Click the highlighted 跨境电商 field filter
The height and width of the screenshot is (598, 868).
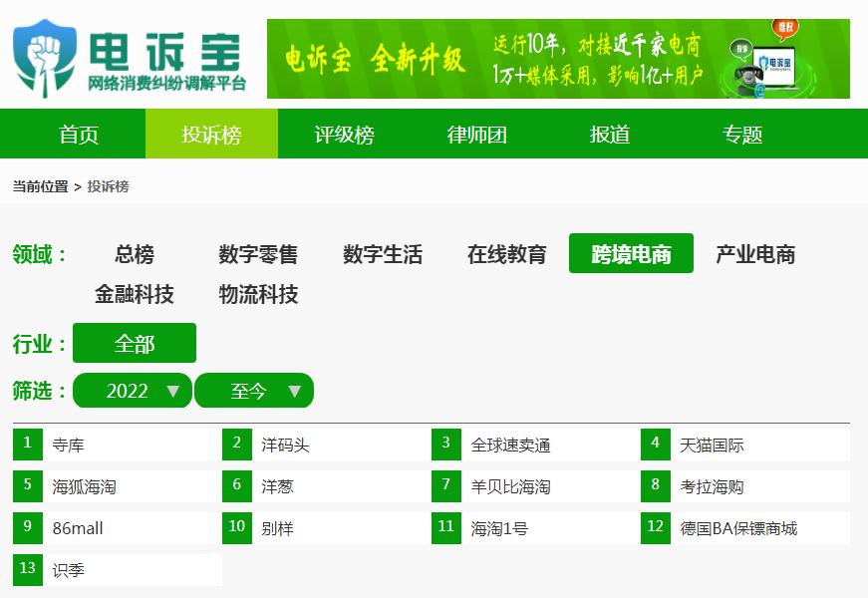coord(631,253)
